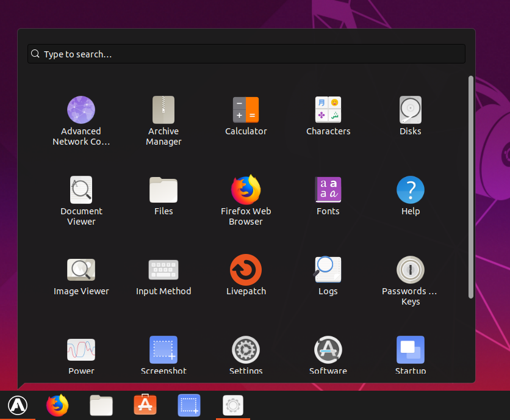Click the Type to search field
This screenshot has height=420, width=510.
click(x=246, y=54)
